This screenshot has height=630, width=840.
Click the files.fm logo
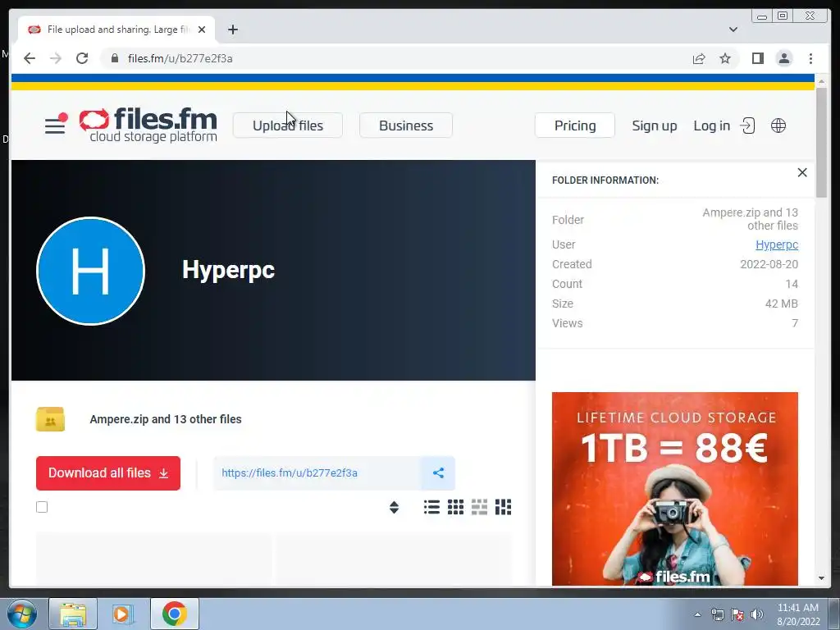tap(148, 126)
